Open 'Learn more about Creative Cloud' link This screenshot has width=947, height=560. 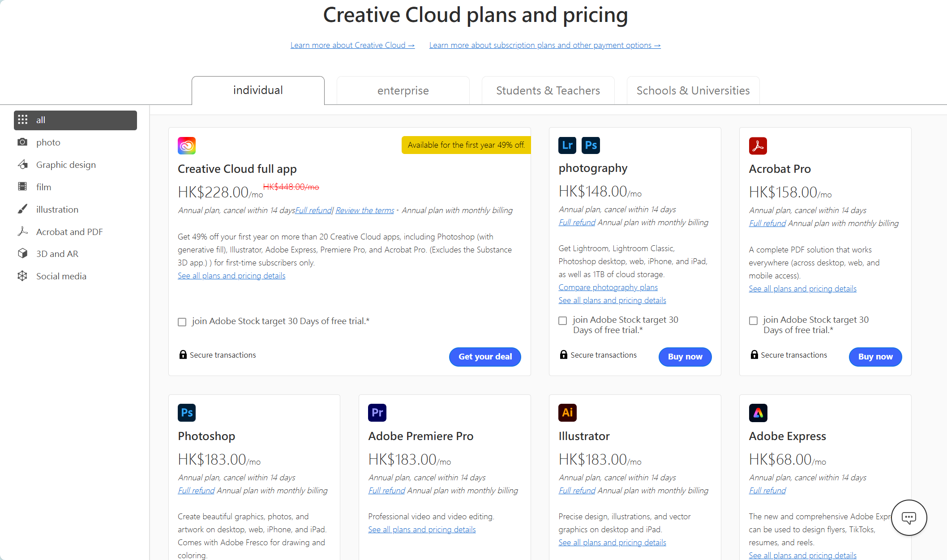tap(352, 45)
